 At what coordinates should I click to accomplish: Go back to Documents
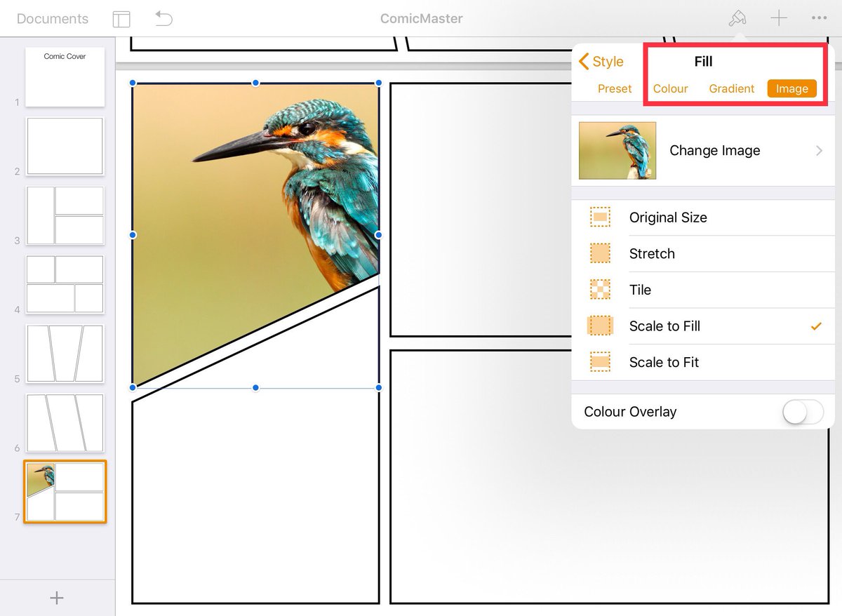point(53,19)
